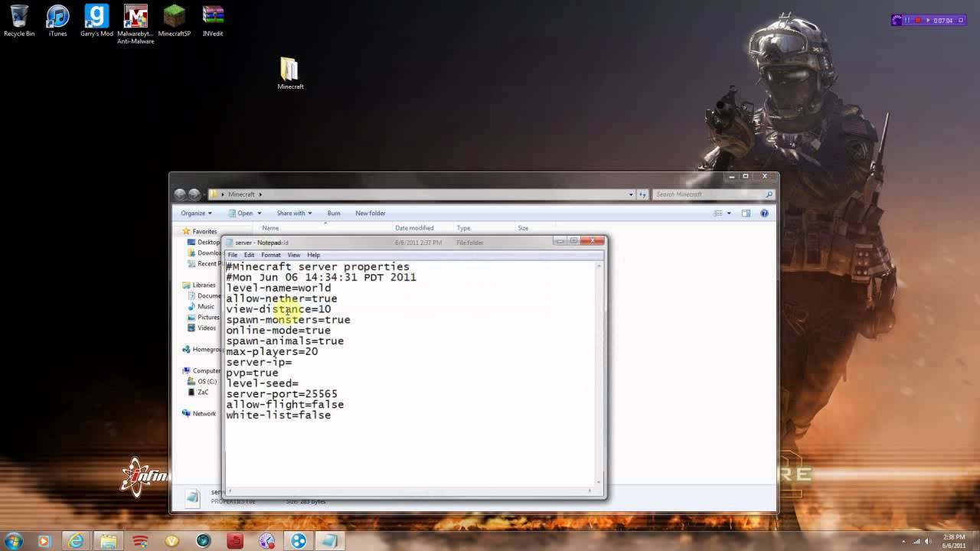Click the max-players=20 line in Notepad

(272, 351)
